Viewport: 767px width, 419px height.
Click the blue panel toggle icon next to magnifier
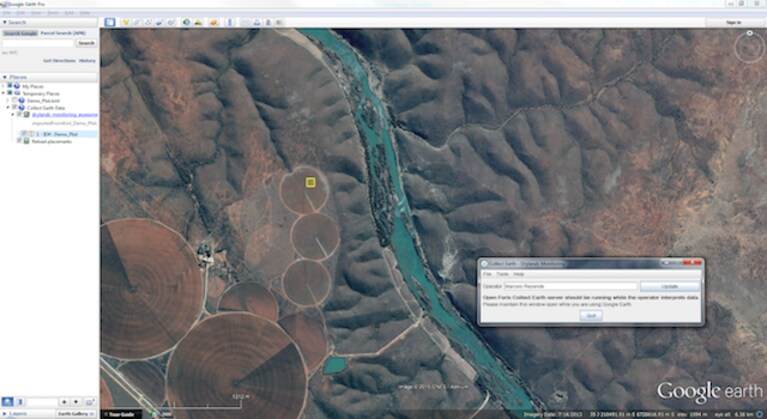point(20,402)
